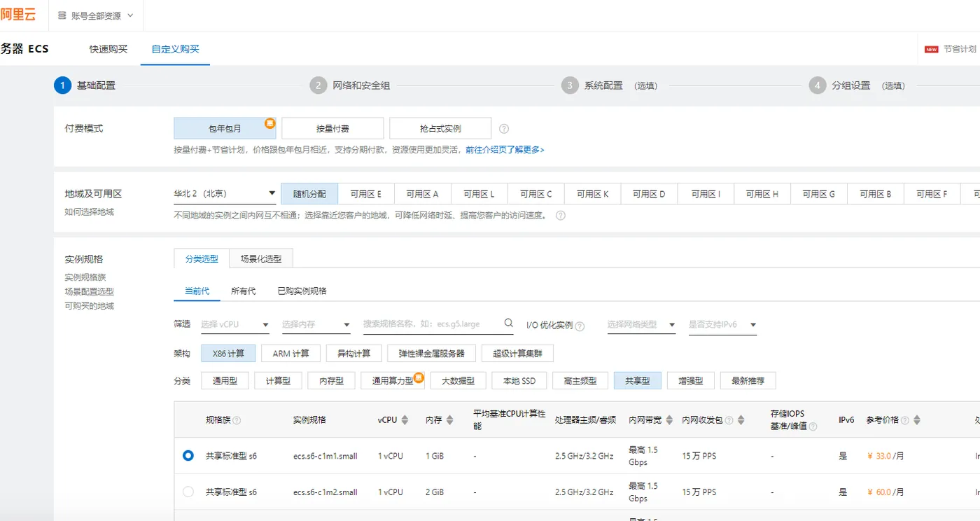Select radio for ecs.s6-c1m1.small row
The width and height of the screenshot is (980, 521).
[x=188, y=455]
